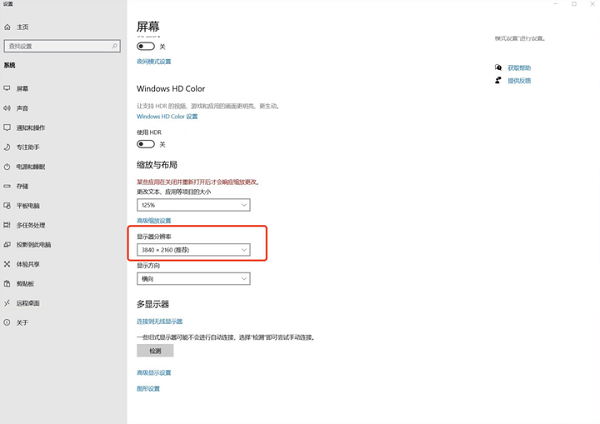This screenshot has width=600, height=424.
Task: Minimize the settings window
Action: tap(556, 4)
